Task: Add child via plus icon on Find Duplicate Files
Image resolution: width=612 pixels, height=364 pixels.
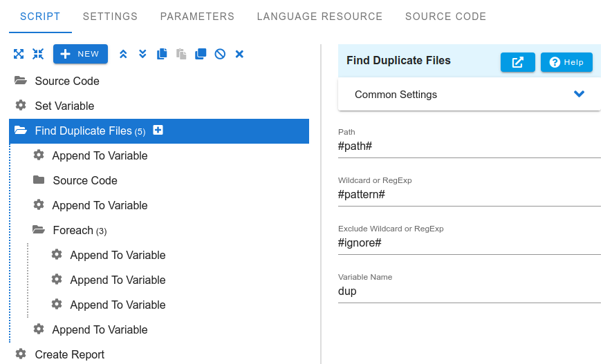Action: coord(158,130)
